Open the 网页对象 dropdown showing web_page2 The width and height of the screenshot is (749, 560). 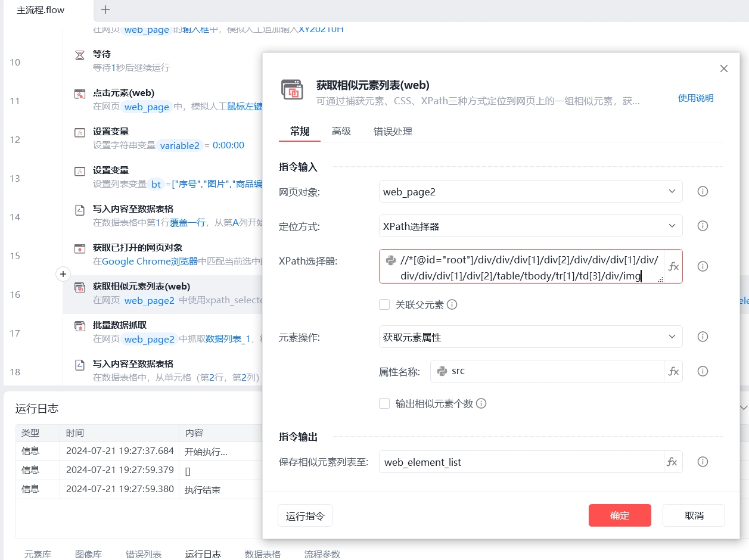[x=530, y=191]
